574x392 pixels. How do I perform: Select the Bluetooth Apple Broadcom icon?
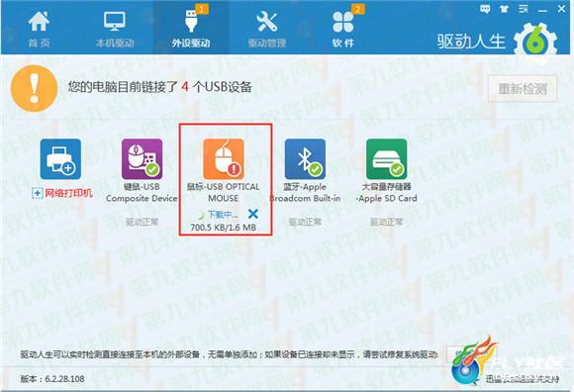pyautogui.click(x=305, y=158)
